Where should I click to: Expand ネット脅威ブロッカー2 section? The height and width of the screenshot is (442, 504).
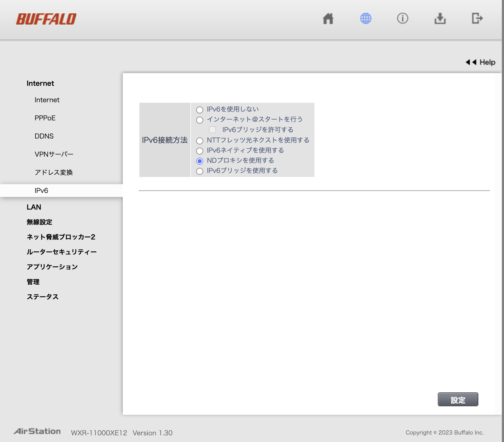tap(61, 237)
